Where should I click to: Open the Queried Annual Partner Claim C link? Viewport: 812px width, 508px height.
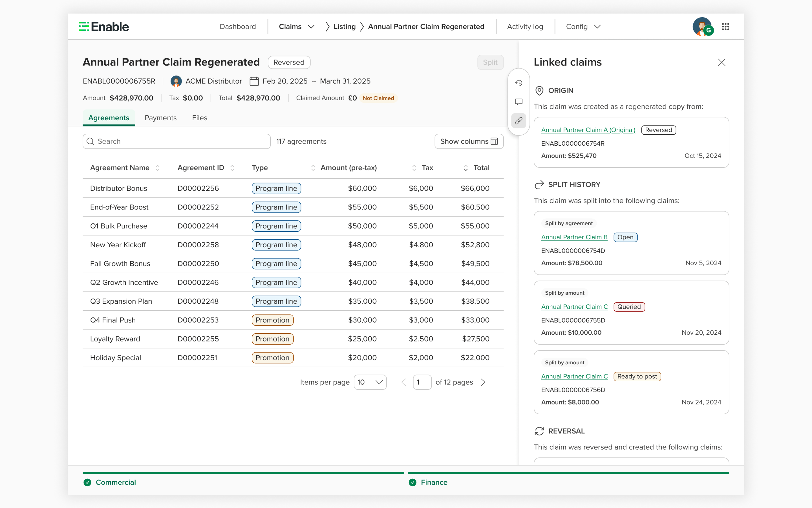[574, 307]
